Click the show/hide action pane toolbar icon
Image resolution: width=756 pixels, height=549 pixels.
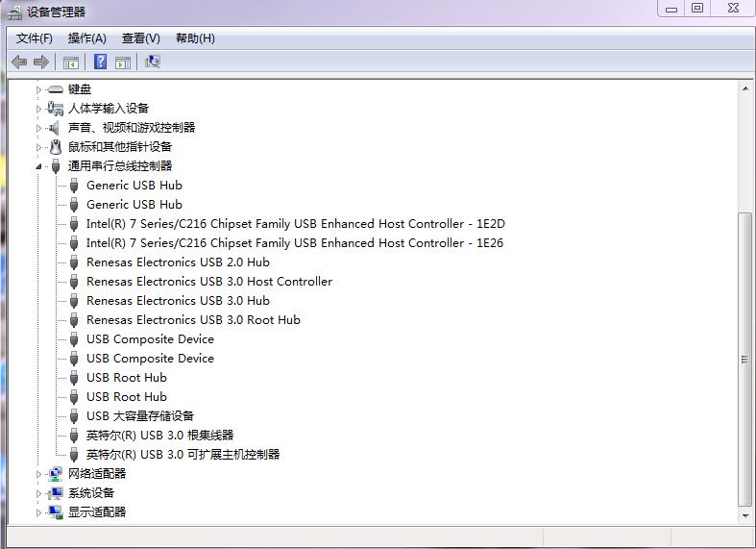click(x=123, y=62)
